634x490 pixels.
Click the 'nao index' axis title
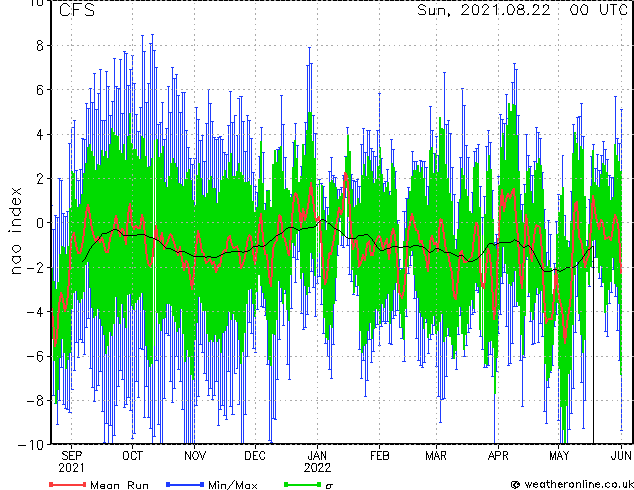tap(15, 230)
